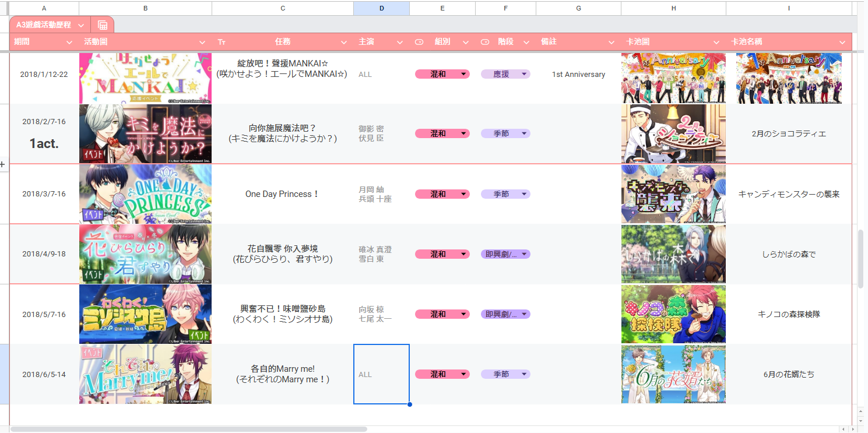The height and width of the screenshot is (433, 868).
Task: Select column H header
Action: (x=673, y=8)
